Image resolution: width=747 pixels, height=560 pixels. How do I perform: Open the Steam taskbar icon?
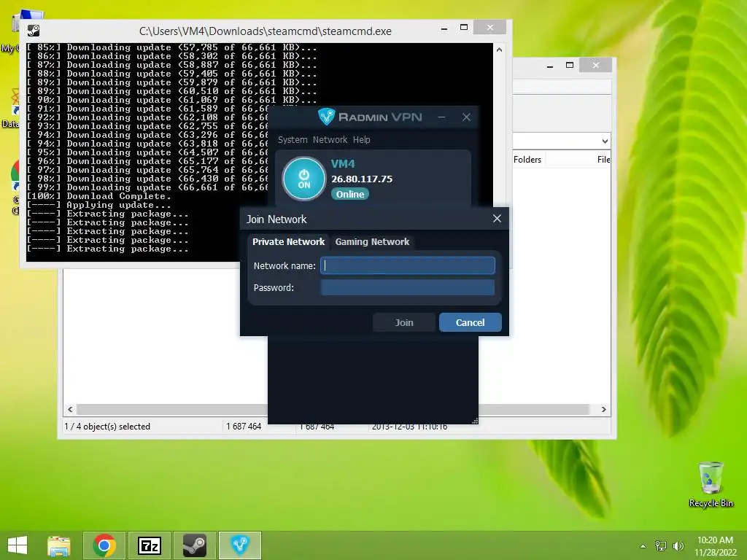coord(194,545)
